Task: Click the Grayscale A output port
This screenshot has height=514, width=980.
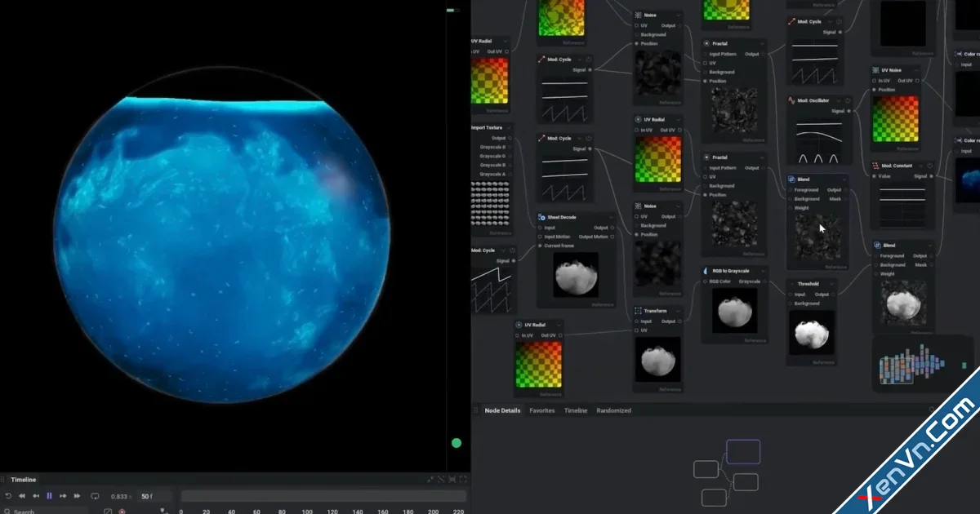Action: [510, 175]
